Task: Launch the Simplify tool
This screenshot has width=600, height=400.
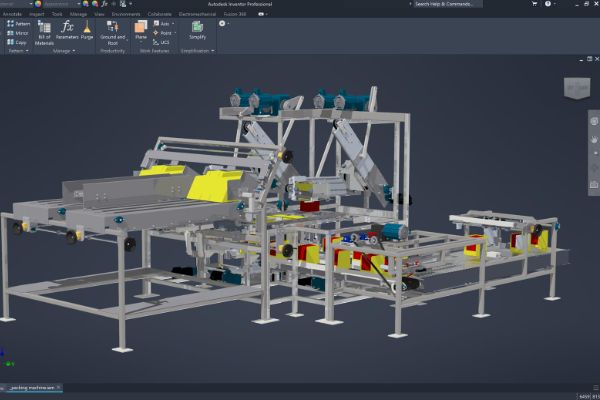Action: click(x=198, y=31)
